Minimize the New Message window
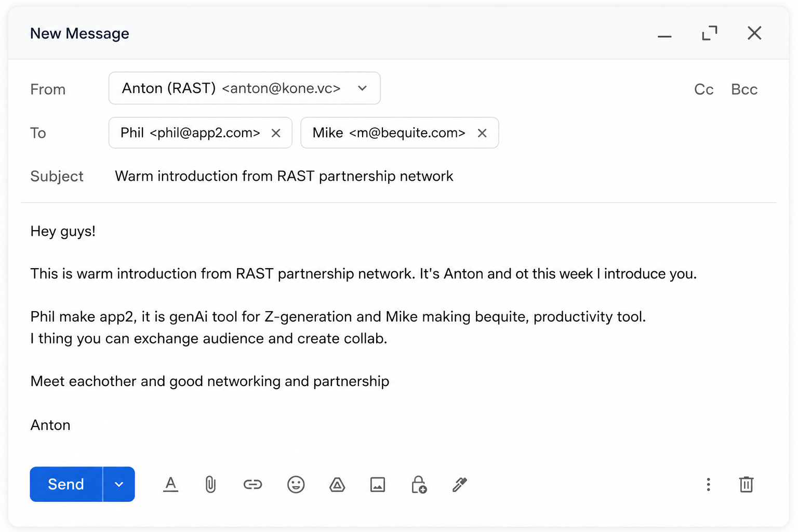Image resolution: width=798 pixels, height=532 pixels. pos(664,36)
